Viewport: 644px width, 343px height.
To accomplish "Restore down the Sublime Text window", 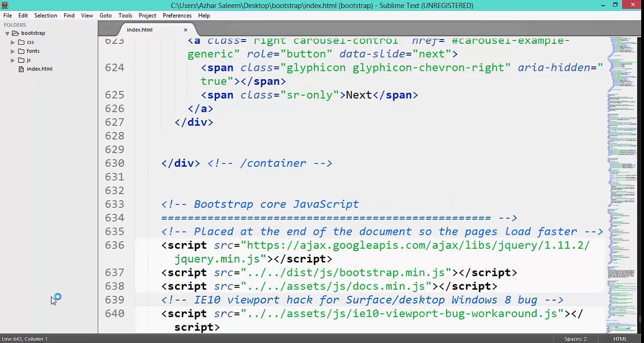I will pos(615,5).
